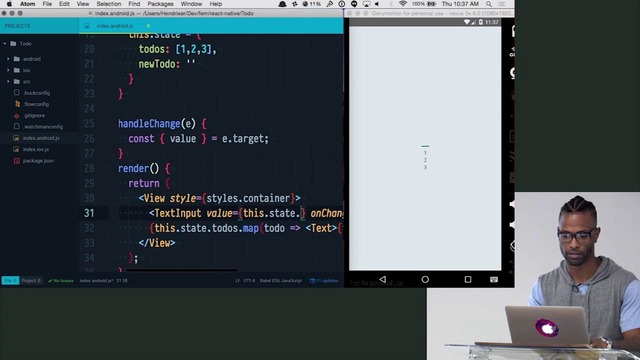Open the .watchmanconfig file
This screenshot has width=640, height=360.
[x=43, y=127]
